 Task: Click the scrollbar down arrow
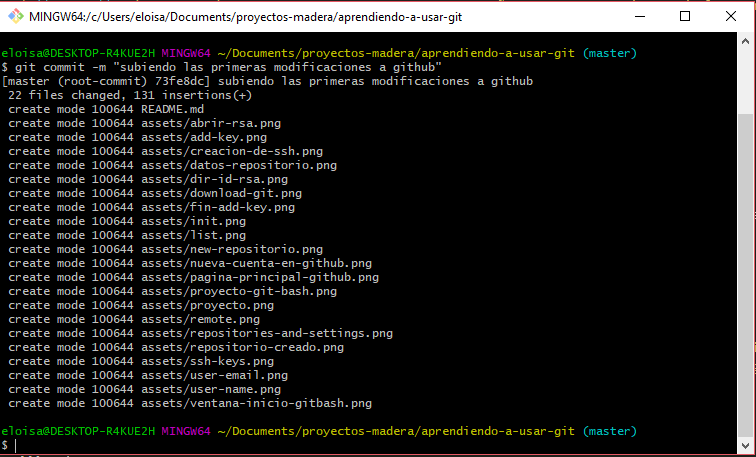tap(747, 442)
